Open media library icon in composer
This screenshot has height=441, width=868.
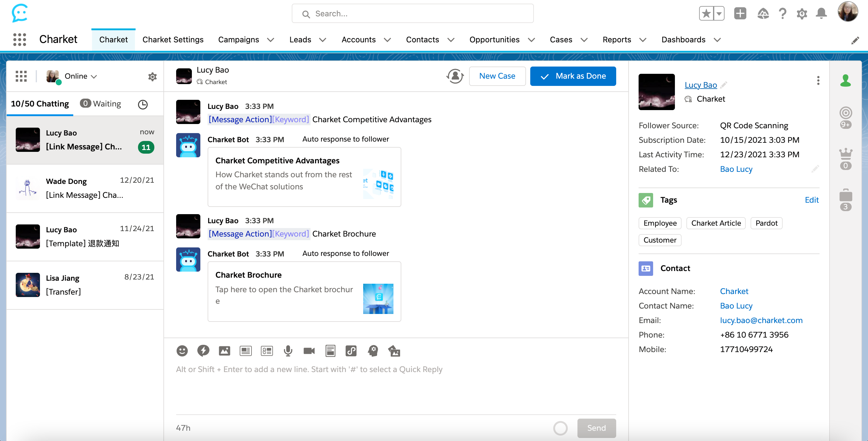click(x=394, y=351)
